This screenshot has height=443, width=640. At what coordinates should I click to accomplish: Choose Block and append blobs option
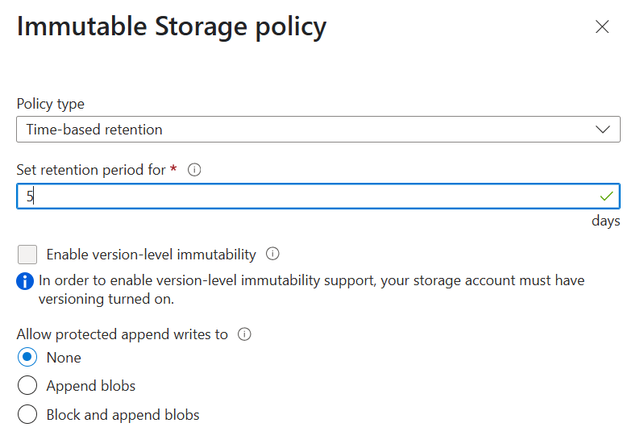27,414
